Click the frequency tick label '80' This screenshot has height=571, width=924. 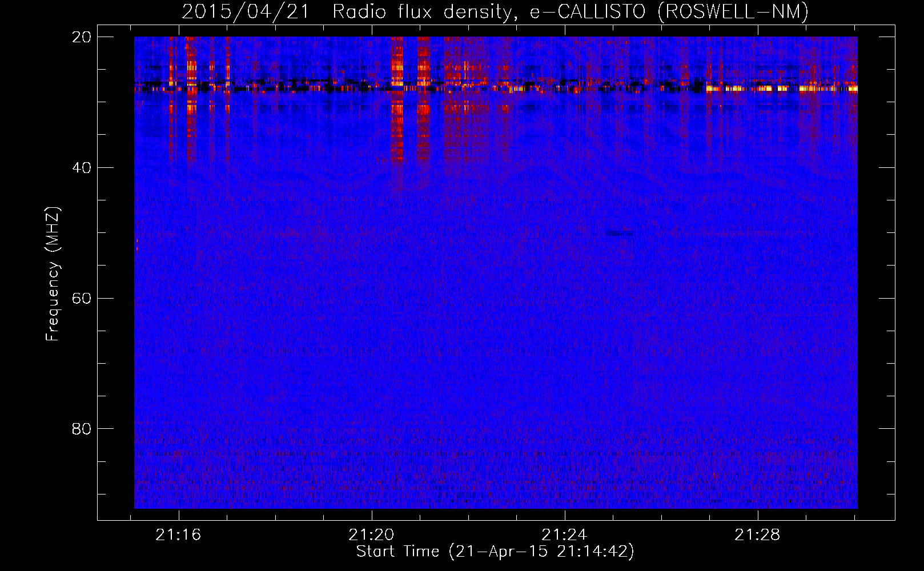(x=82, y=429)
